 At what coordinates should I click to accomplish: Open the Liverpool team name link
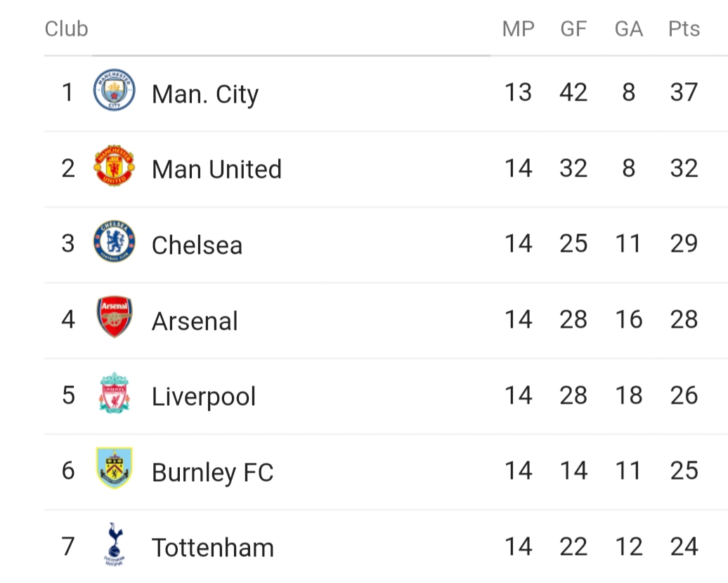click(x=204, y=397)
